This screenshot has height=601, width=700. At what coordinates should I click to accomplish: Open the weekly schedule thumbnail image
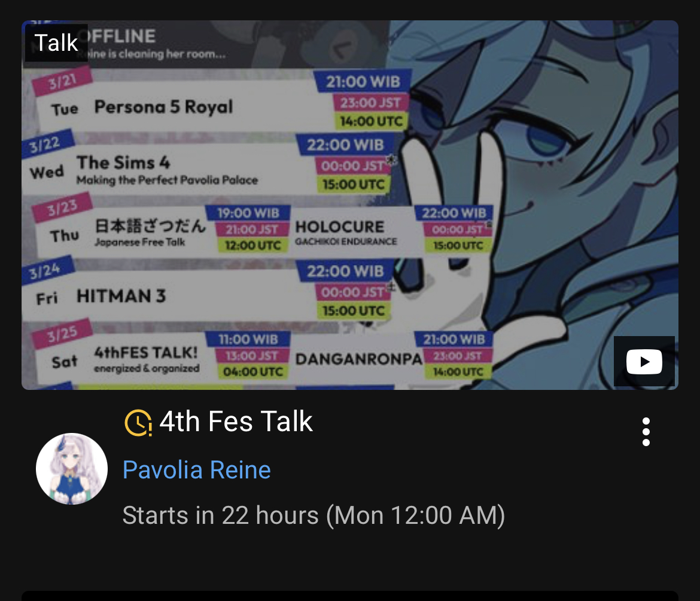pos(350,205)
